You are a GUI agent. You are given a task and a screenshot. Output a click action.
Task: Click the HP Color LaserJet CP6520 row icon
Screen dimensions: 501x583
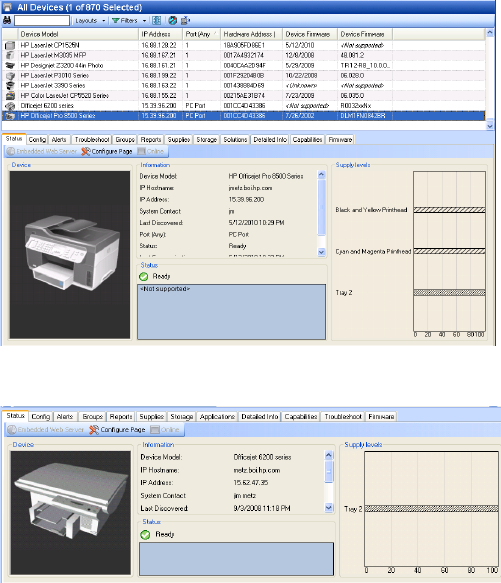point(10,96)
